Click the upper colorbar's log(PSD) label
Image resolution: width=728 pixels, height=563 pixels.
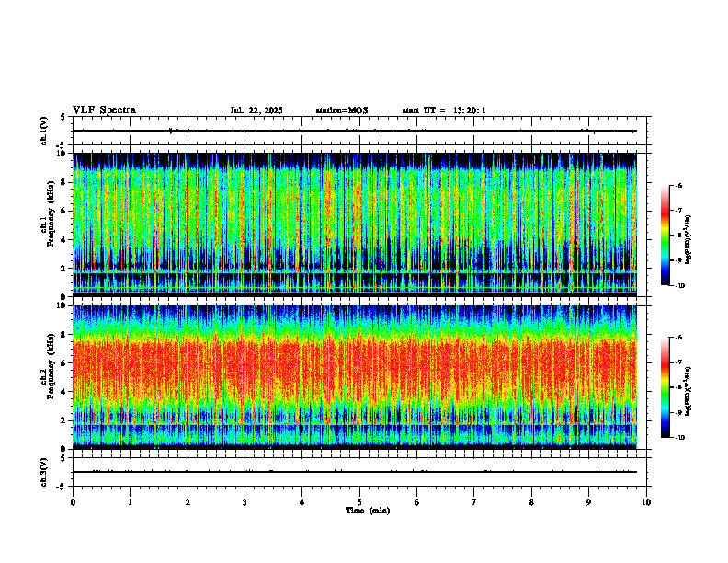pyautogui.click(x=688, y=240)
